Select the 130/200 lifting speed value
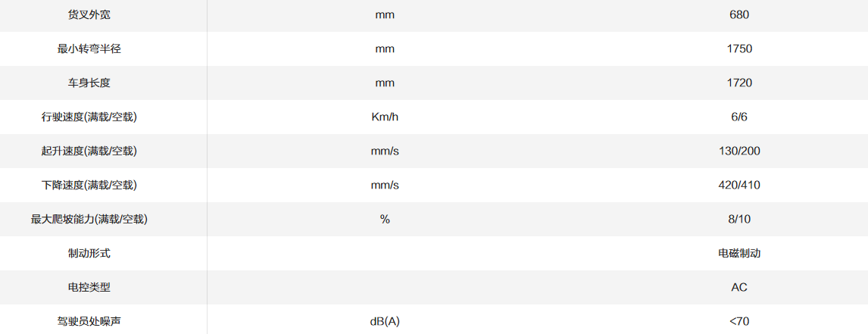 (x=738, y=151)
